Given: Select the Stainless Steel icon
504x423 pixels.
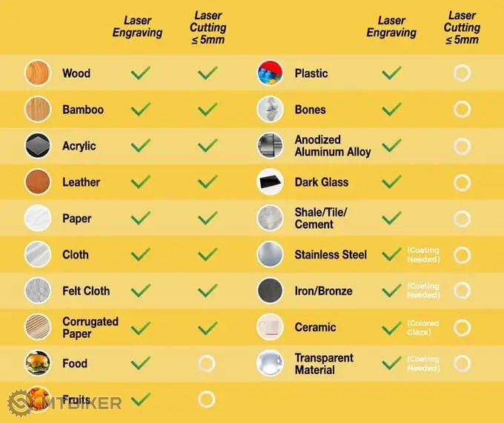Looking at the screenshot, I should coord(270,255).
